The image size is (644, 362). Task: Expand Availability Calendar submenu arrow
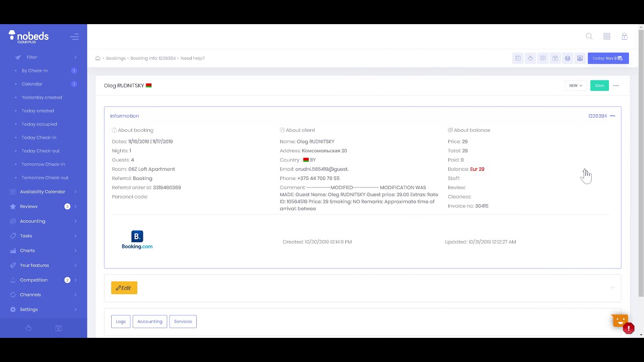tap(75, 192)
